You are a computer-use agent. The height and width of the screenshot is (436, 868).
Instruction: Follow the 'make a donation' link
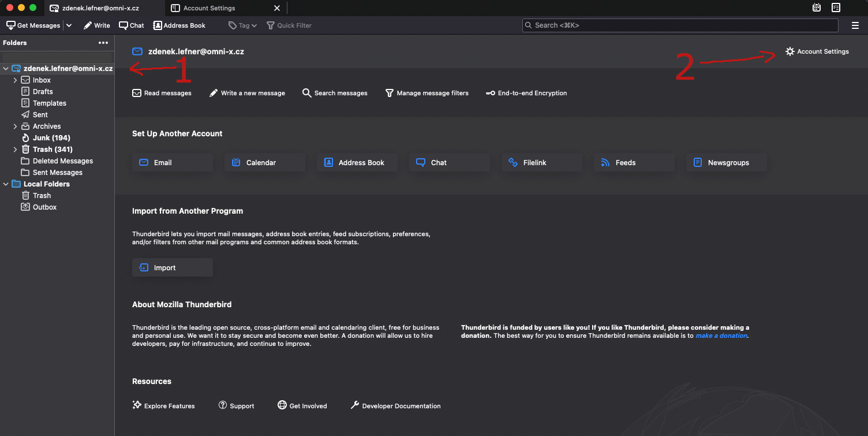click(721, 336)
